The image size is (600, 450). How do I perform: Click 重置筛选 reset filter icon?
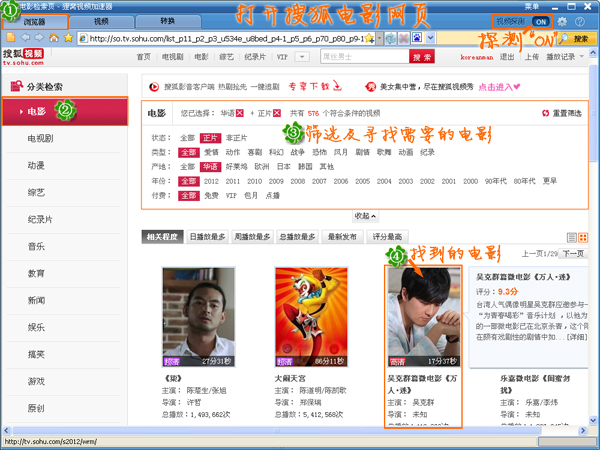pos(545,113)
